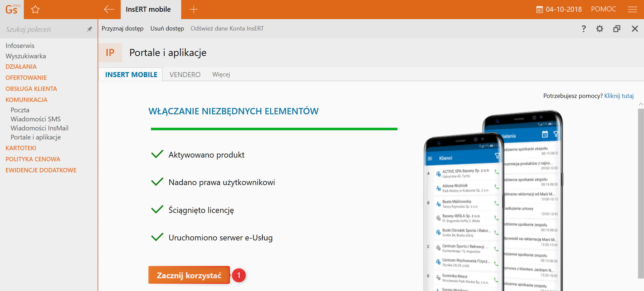Click the date 04-10-2018
Screen dimensions: 644x291
click(563, 9)
